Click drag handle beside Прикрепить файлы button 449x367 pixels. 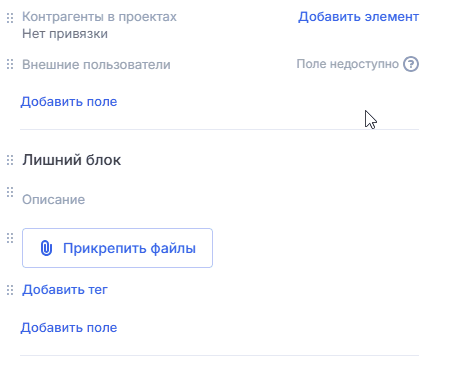10,238
